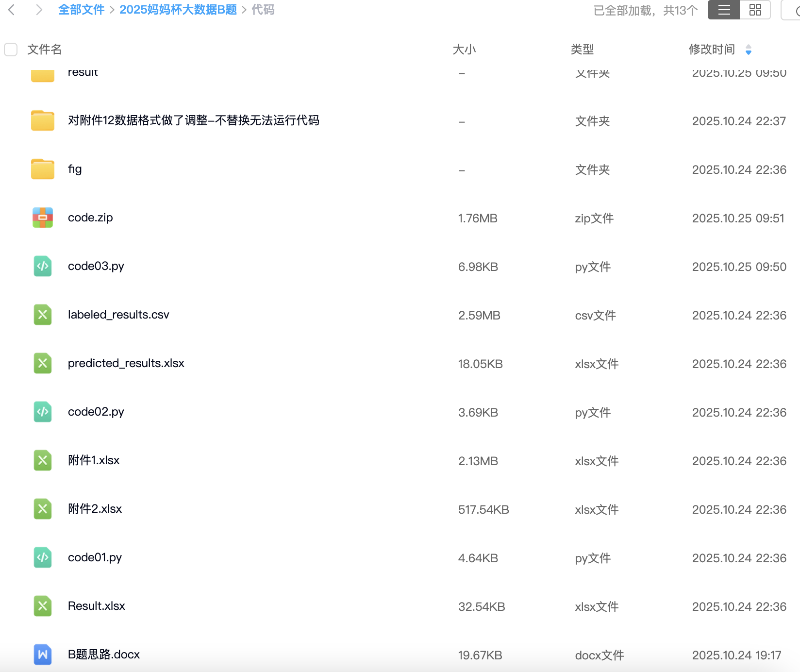Click the back navigation arrow
Image resolution: width=800 pixels, height=672 pixels.
point(12,10)
